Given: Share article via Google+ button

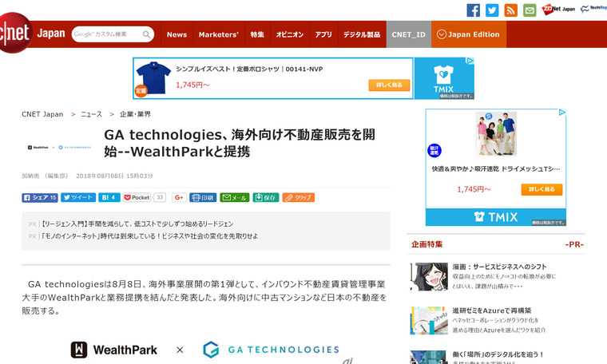Looking at the screenshot, I should tap(179, 197).
